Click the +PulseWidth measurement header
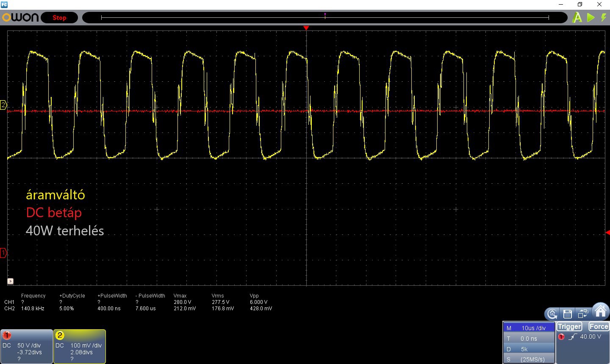Image resolution: width=610 pixels, height=364 pixels. (112, 296)
